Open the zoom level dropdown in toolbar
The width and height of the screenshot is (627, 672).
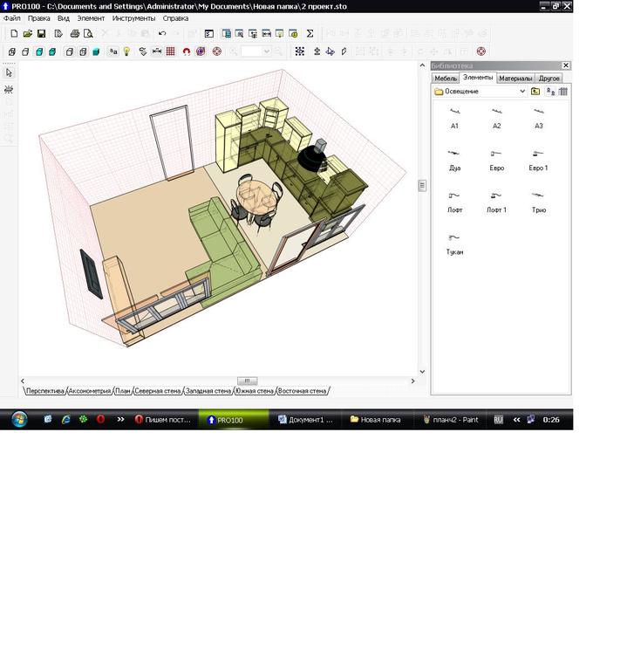(x=267, y=51)
